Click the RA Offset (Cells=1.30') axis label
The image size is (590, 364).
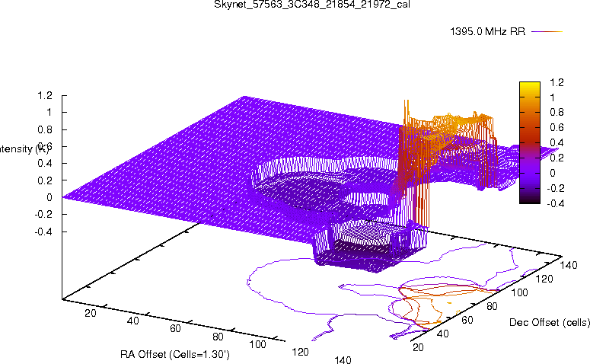[x=175, y=355]
